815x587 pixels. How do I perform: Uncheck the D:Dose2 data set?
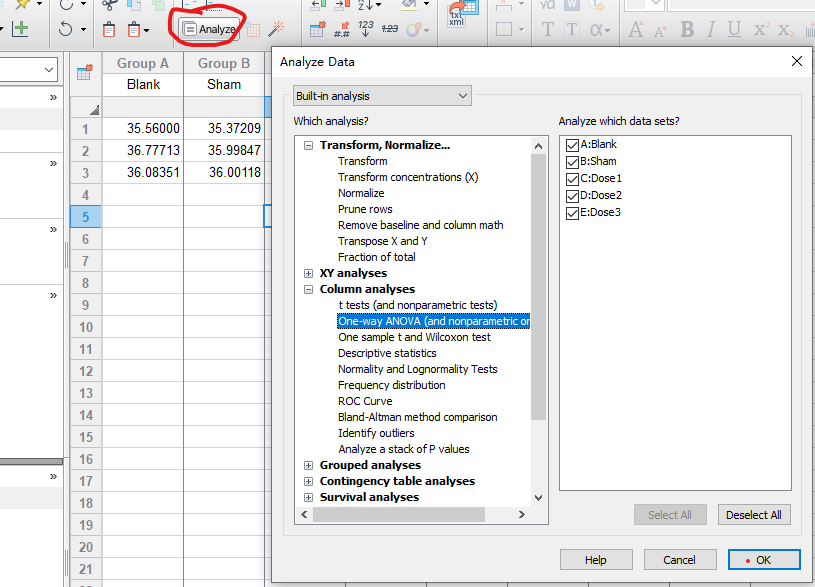pyautogui.click(x=572, y=196)
